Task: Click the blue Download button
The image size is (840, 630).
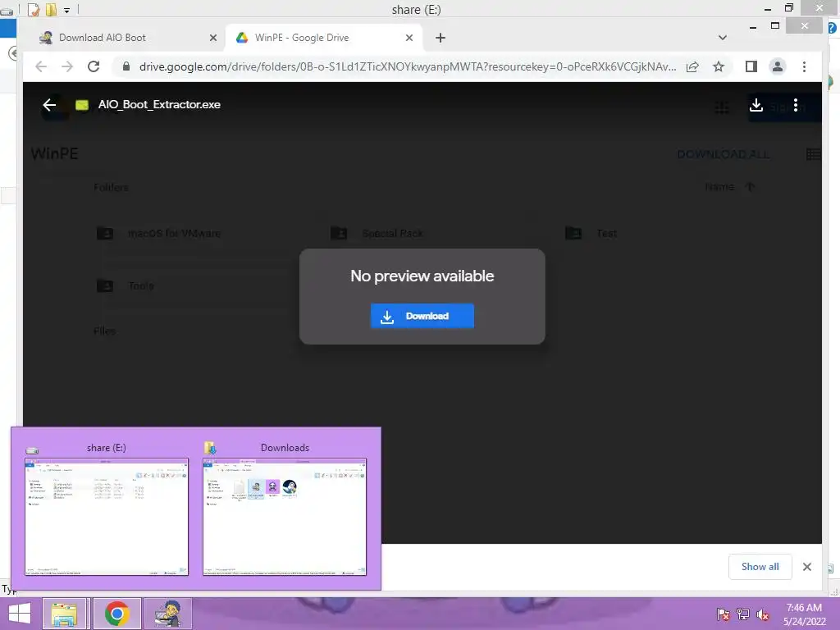Action: [x=422, y=316]
